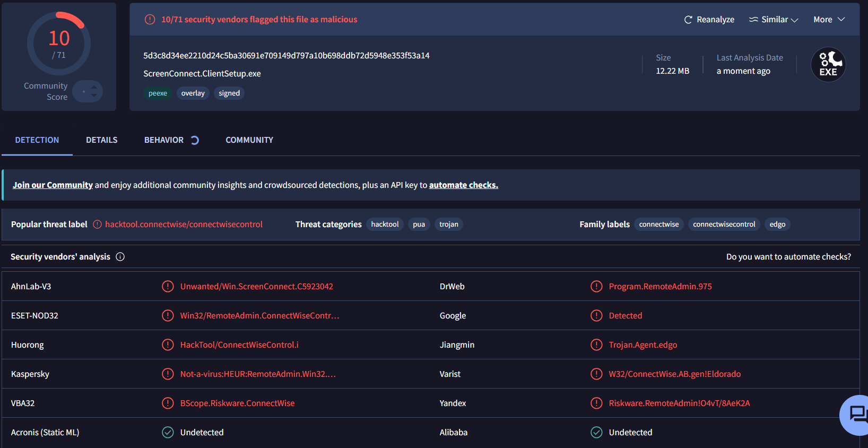Downvote the community score with the down arrow
The image size is (868, 448).
(94, 96)
